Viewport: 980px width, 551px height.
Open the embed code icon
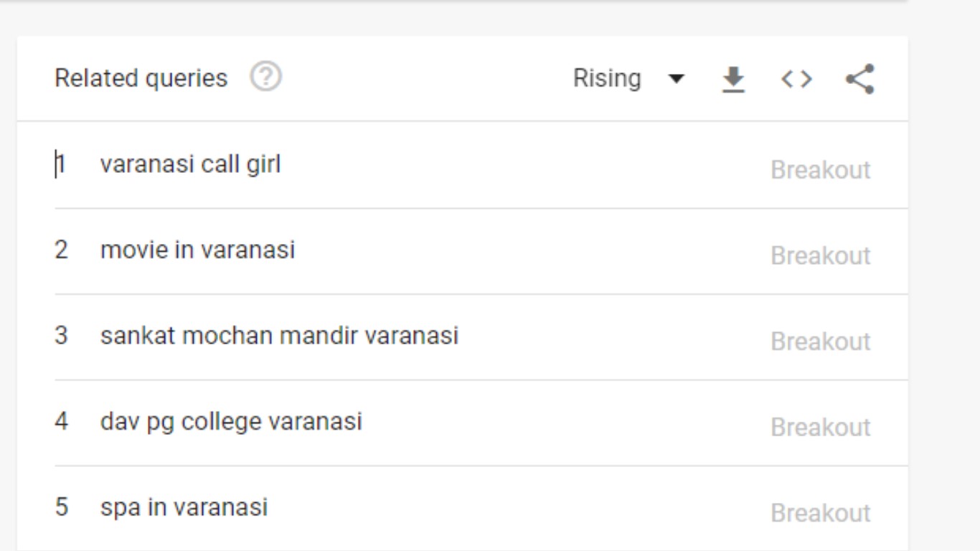tap(796, 79)
